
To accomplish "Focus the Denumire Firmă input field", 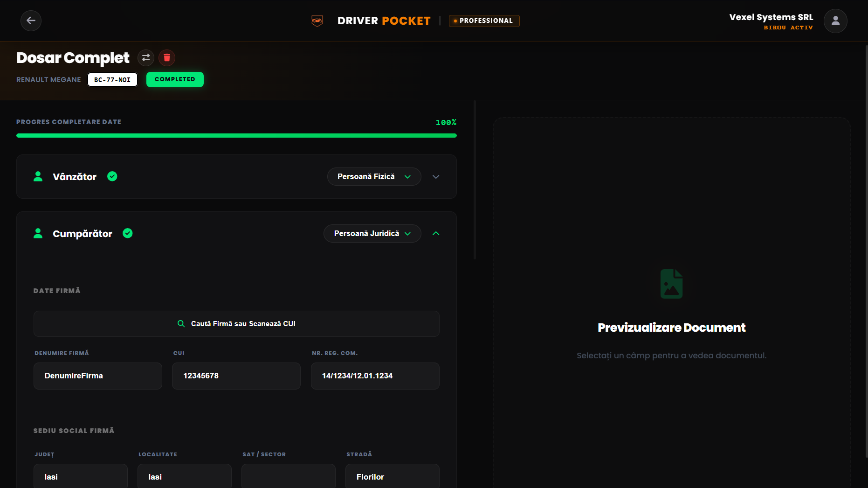I will click(x=98, y=376).
